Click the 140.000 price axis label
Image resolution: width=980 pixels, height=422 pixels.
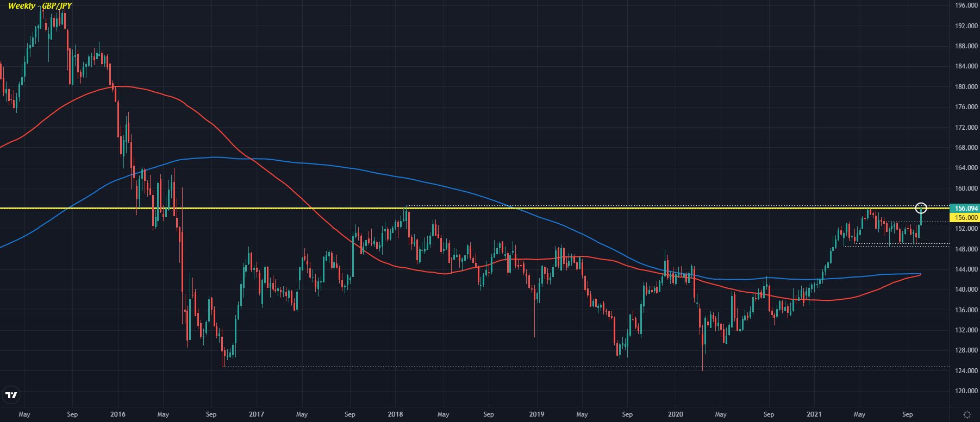pos(966,289)
